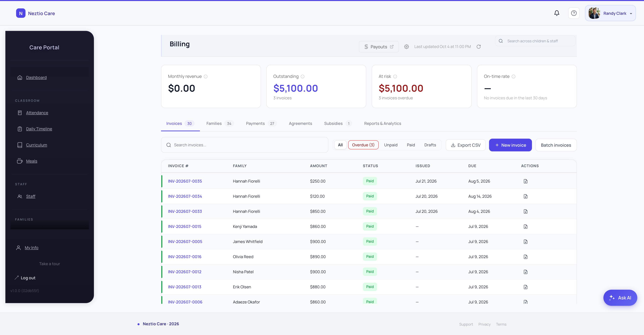Filter invoices by Unpaid

click(390, 145)
